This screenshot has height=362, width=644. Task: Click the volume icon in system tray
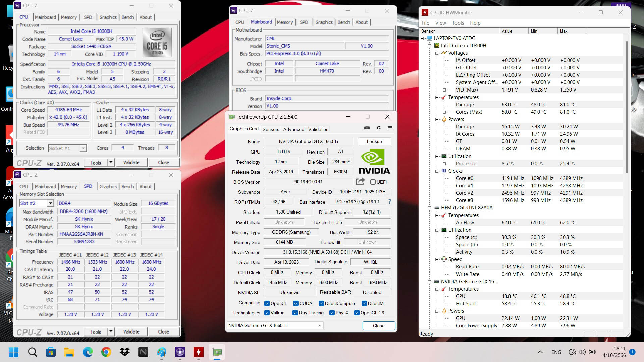582,352
